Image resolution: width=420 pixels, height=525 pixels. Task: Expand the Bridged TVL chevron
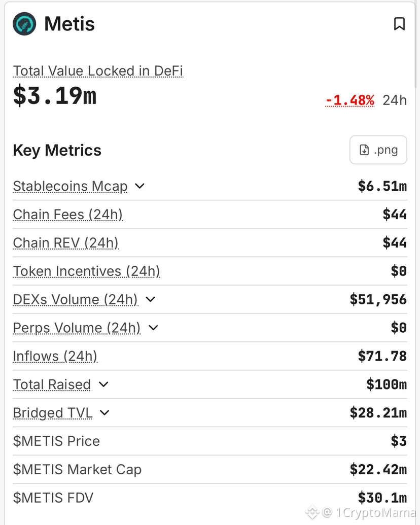coord(105,413)
